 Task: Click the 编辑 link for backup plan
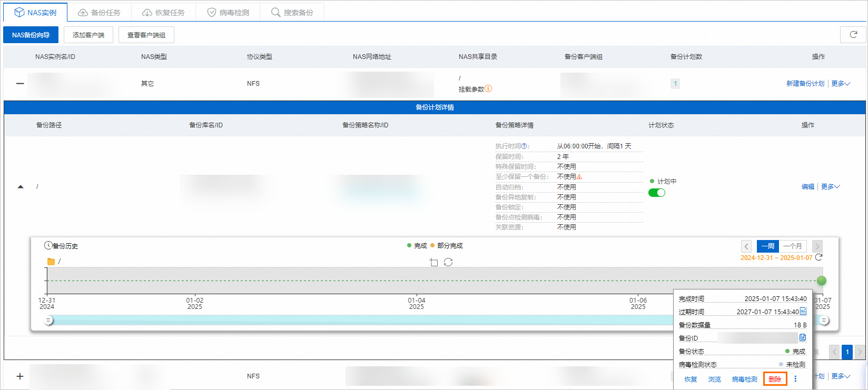(x=808, y=187)
